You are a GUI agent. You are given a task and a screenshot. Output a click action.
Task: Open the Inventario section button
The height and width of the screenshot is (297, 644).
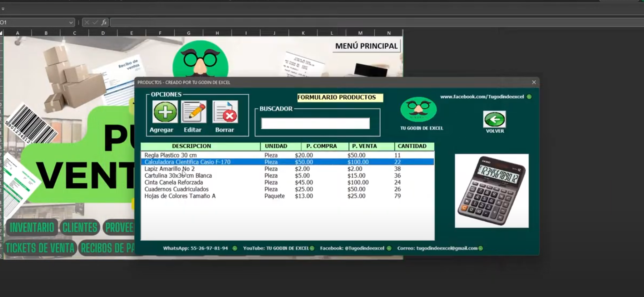point(32,227)
